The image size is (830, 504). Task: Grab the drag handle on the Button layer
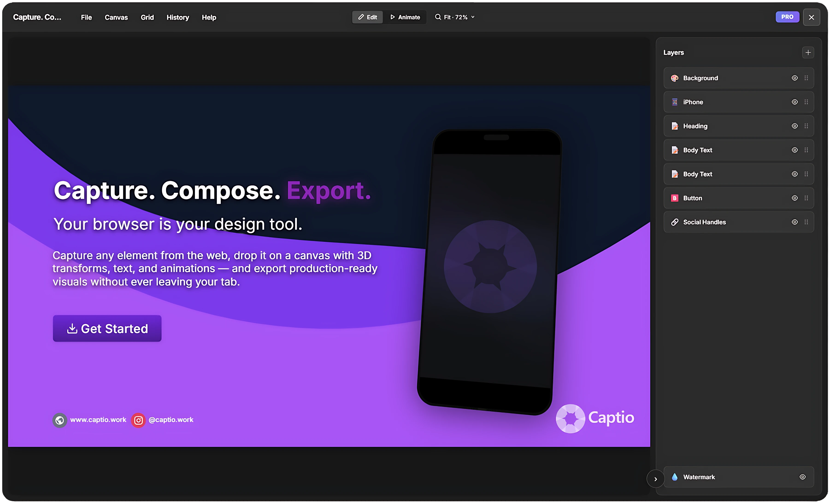pyautogui.click(x=806, y=198)
